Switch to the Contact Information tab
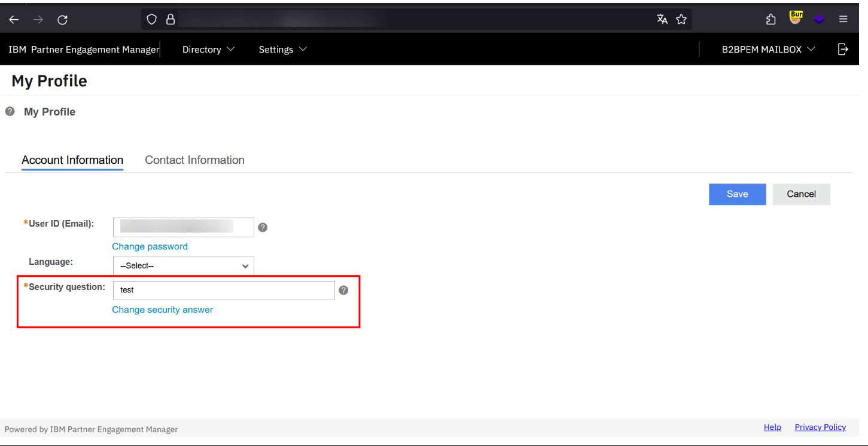This screenshot has height=446, width=868. point(194,160)
